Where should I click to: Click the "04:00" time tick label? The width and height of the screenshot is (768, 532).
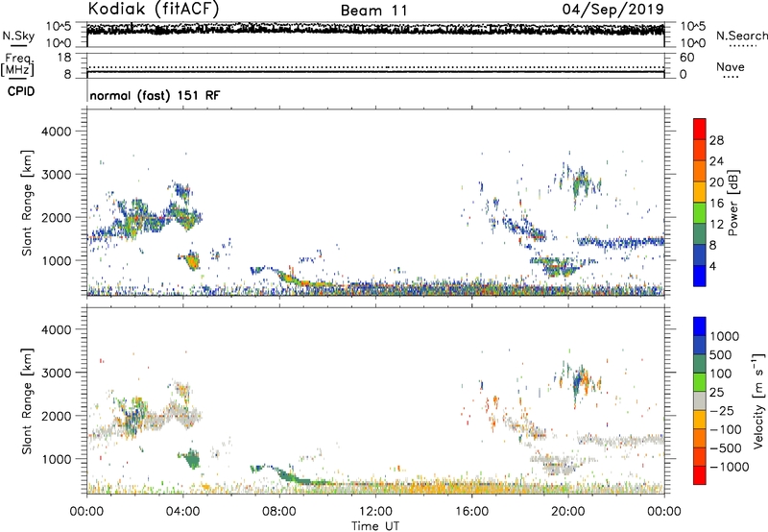[182, 512]
